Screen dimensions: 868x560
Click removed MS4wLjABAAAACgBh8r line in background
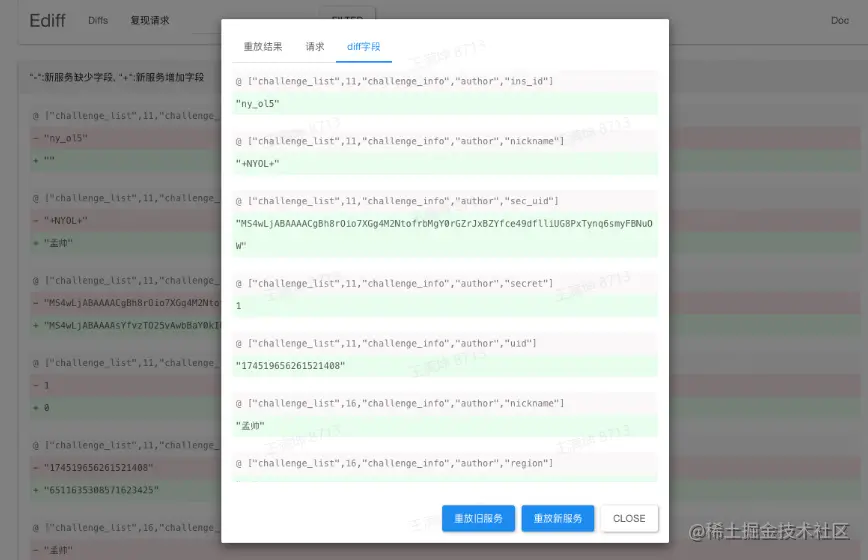[x=125, y=303]
